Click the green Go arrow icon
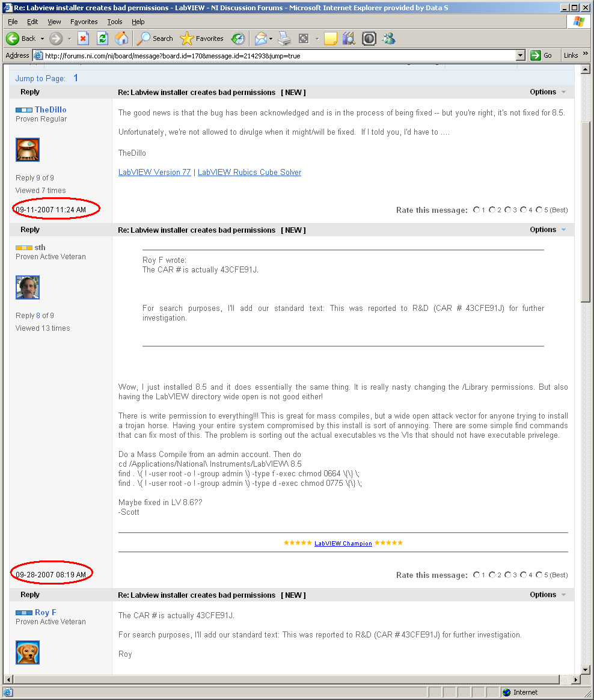 (x=535, y=55)
